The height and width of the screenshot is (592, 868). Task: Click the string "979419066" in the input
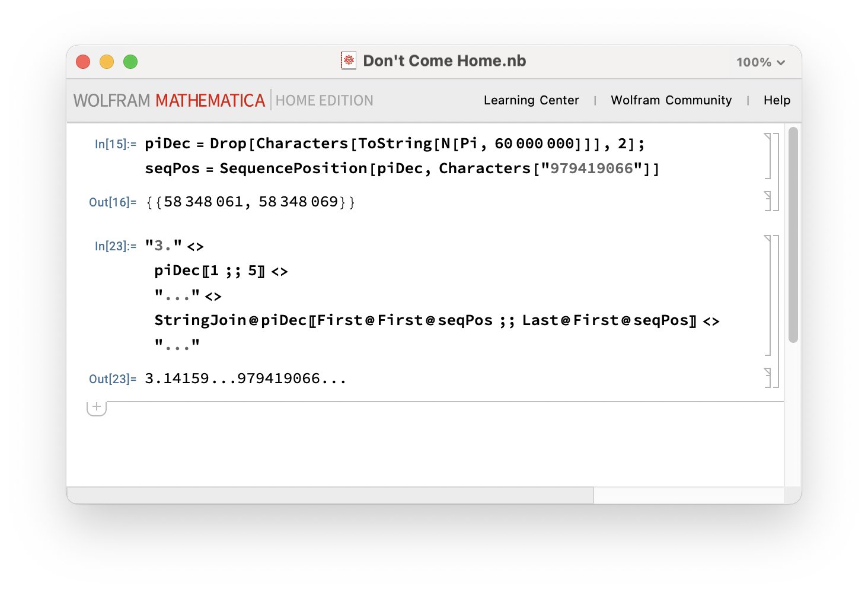[592, 168]
